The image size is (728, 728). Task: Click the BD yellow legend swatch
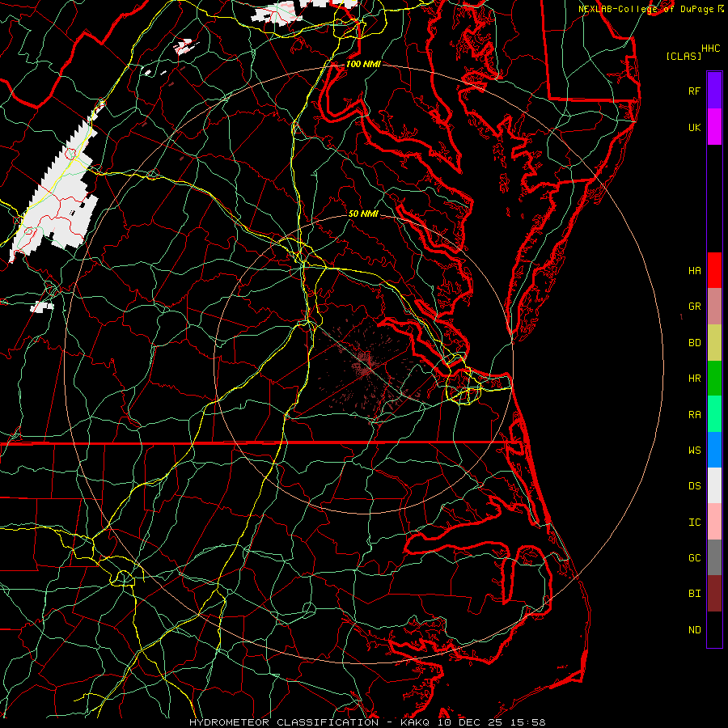coord(714,343)
